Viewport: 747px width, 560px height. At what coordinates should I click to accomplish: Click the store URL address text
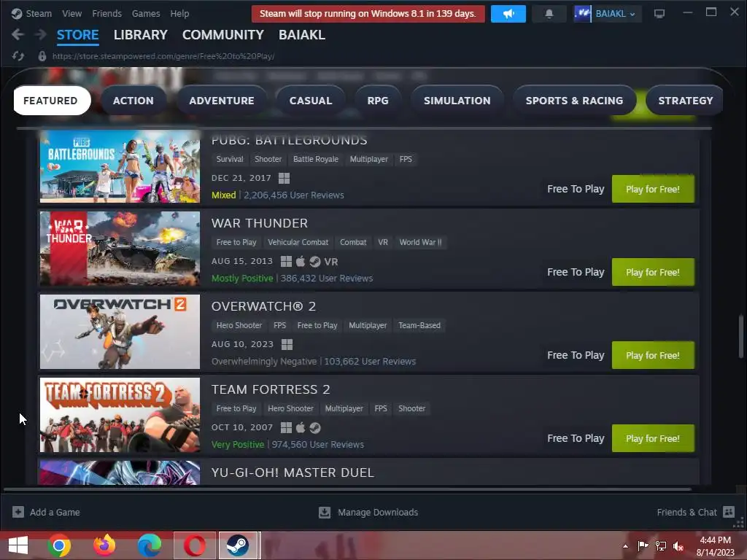pyautogui.click(x=163, y=56)
